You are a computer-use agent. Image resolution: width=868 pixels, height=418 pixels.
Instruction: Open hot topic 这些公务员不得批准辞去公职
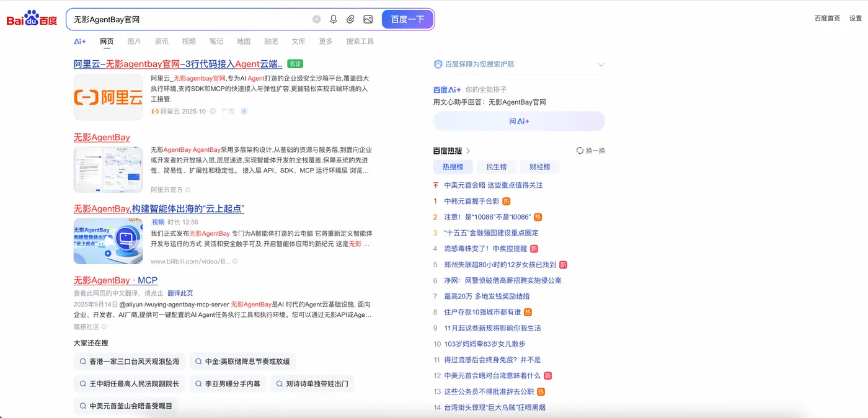pos(489,392)
